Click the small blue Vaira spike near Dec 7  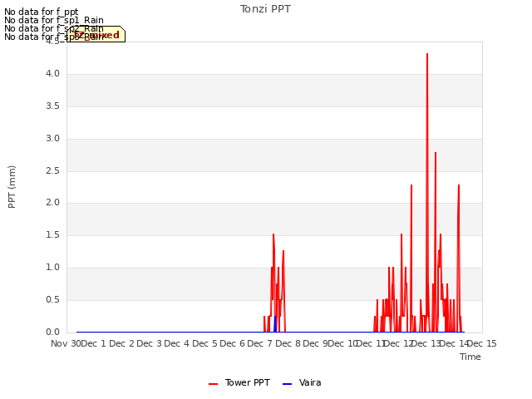(x=275, y=324)
